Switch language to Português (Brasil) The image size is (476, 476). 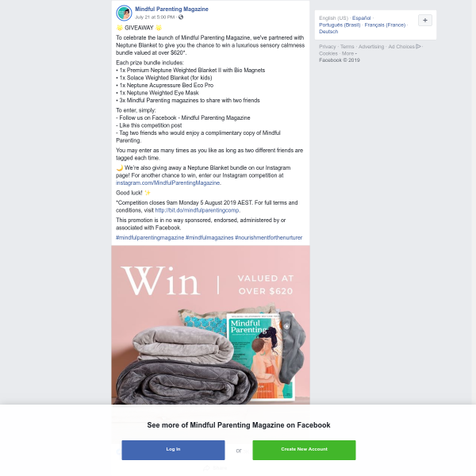coord(340,25)
